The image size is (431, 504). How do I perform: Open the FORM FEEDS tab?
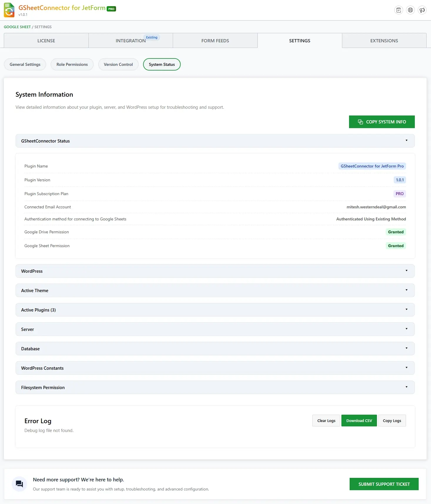coord(215,41)
